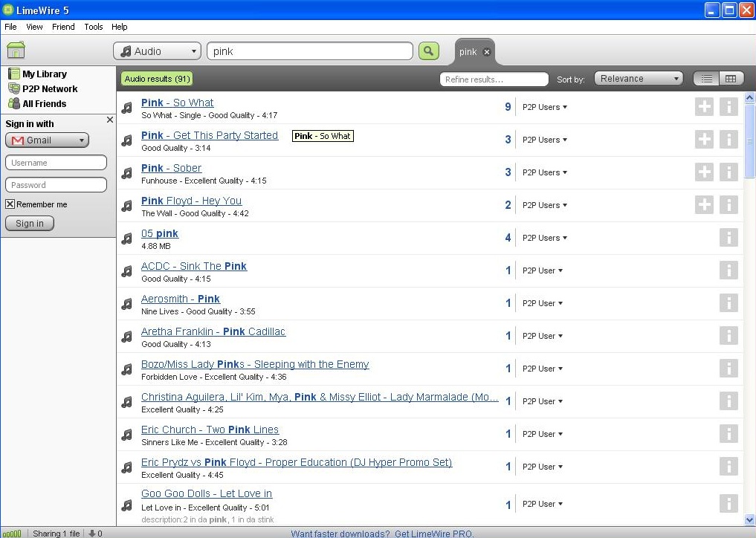Toggle the Remember me checkbox
Viewport: 756px width, 538px height.
pyautogui.click(x=10, y=204)
